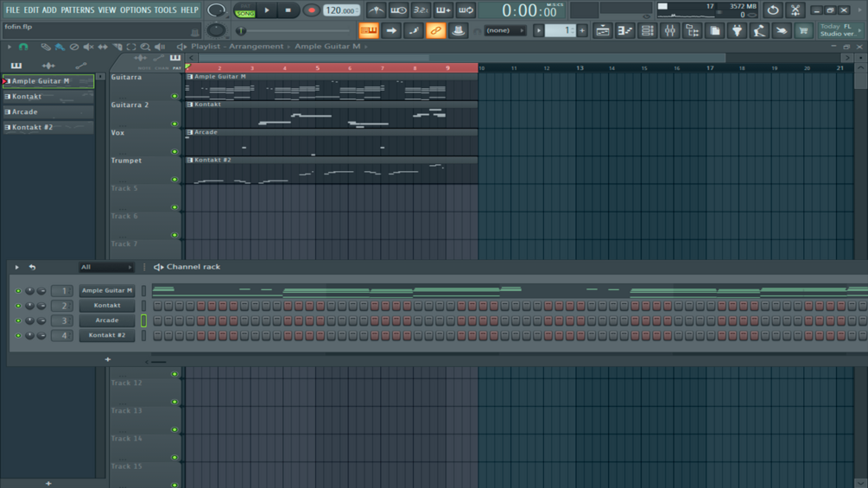
Task: Mute the Guitarra playlist track
Action: pos(174,96)
